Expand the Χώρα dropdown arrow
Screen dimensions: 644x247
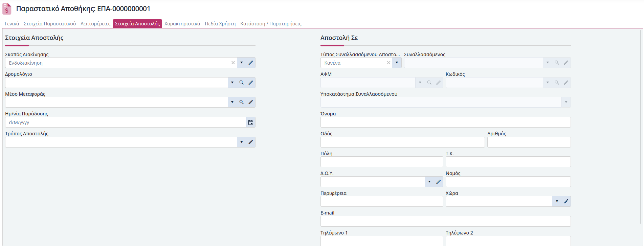pyautogui.click(x=557, y=201)
